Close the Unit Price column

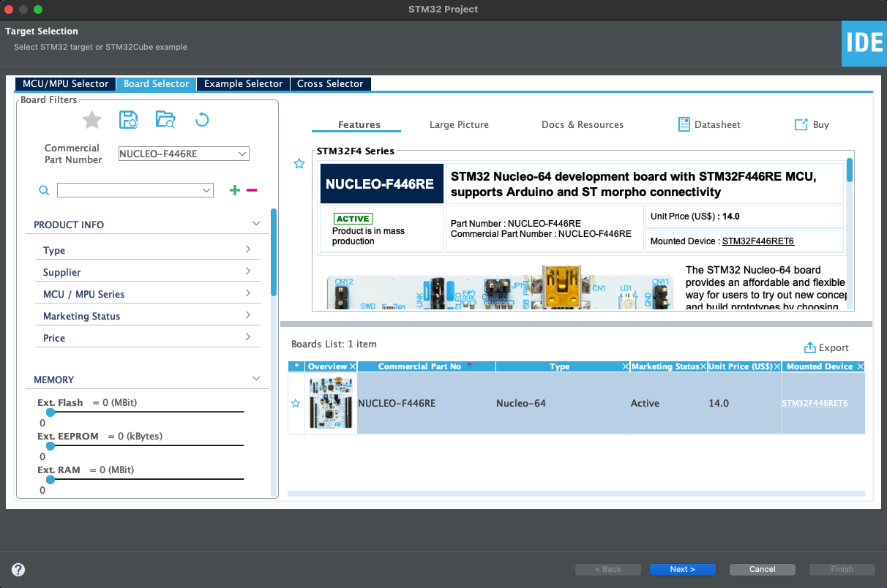[778, 366]
